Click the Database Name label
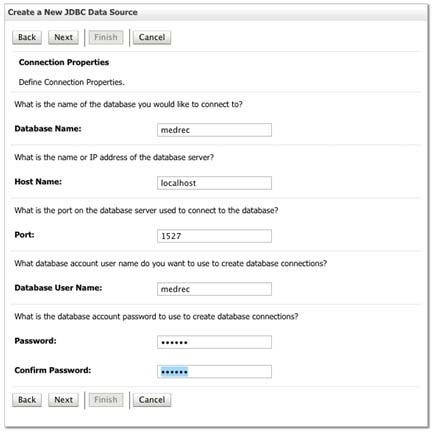The width and height of the screenshot is (433, 433). (48, 129)
